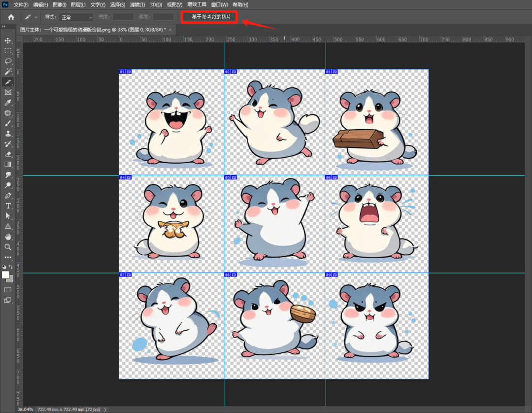The image size is (532, 413).
Task: Select the Move tool
Action: click(8, 41)
